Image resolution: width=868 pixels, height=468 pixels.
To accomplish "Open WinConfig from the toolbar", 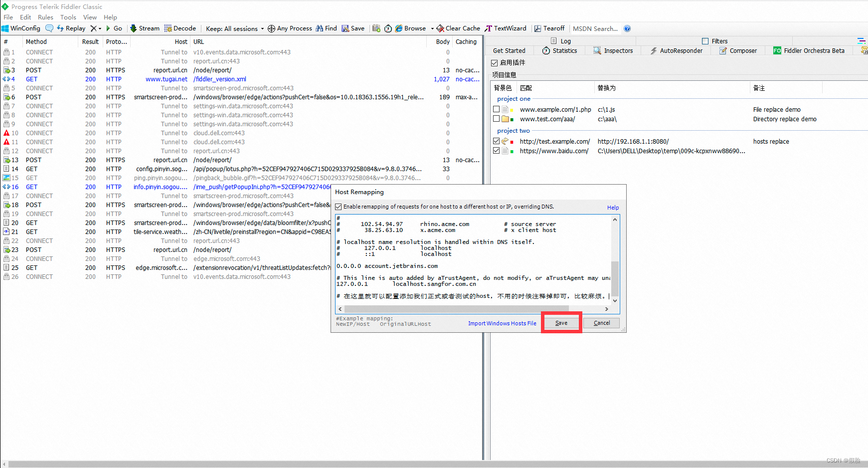I will click(21, 28).
